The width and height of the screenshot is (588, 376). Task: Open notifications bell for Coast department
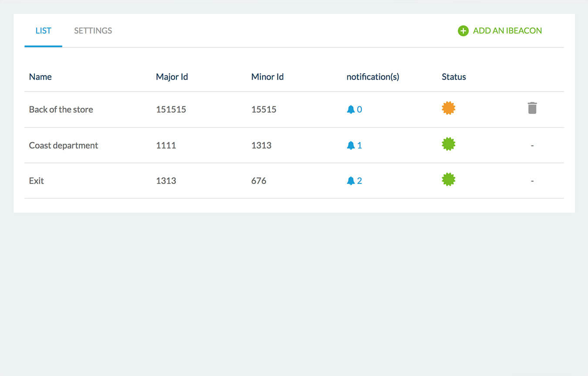tap(351, 146)
